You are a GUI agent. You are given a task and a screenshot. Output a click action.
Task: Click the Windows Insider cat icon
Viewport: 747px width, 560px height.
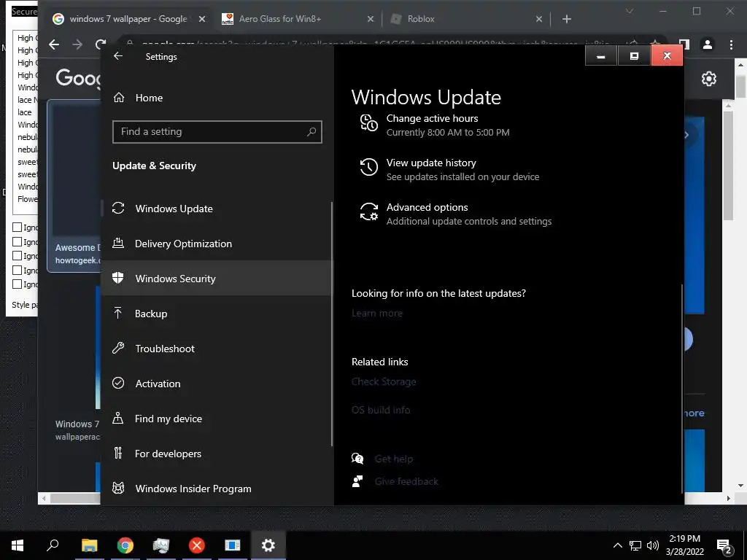(x=118, y=488)
